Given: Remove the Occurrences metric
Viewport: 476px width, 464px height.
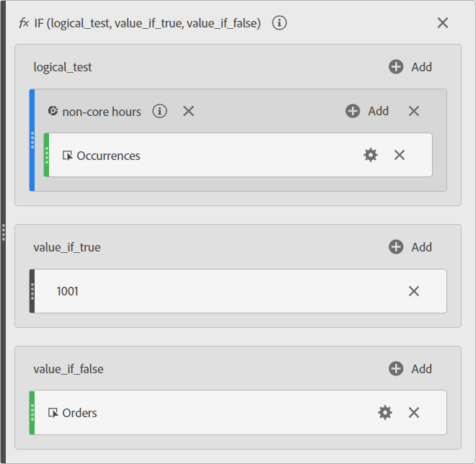Looking at the screenshot, I should [x=400, y=155].
